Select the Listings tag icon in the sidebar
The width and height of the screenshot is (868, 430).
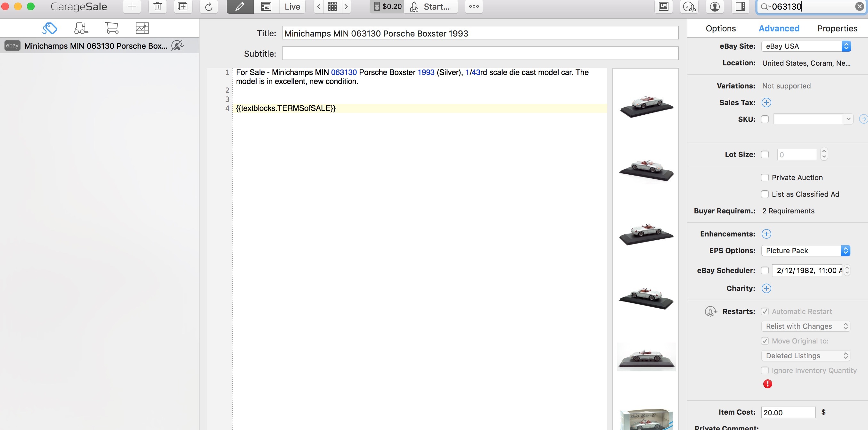(x=50, y=28)
